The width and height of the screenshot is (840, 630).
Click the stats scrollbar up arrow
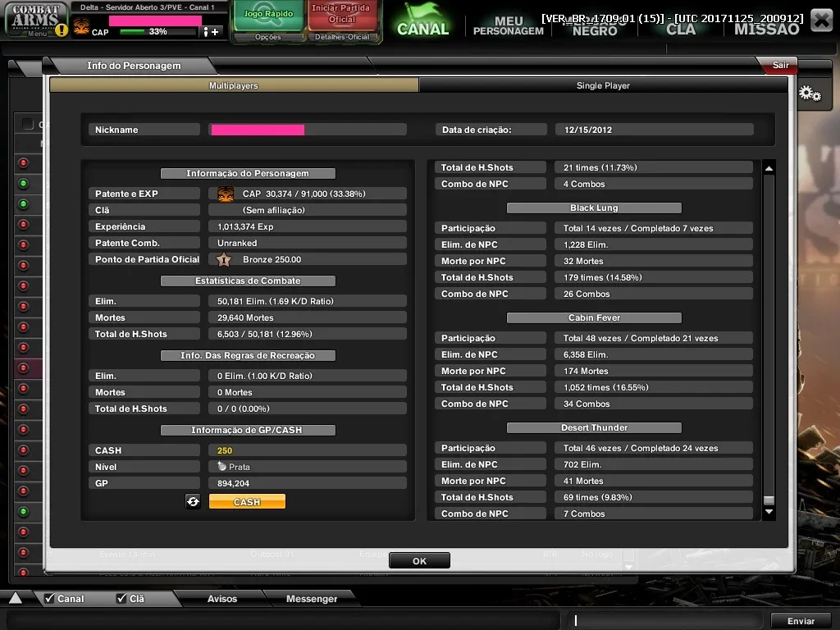769,168
